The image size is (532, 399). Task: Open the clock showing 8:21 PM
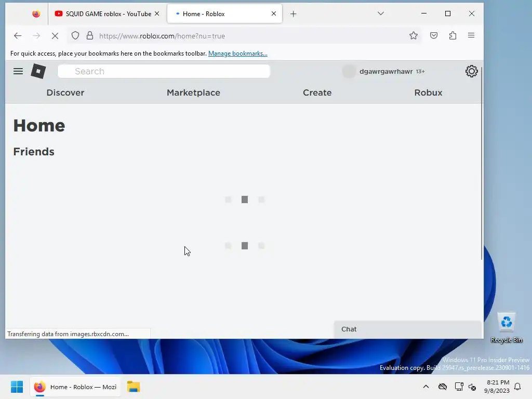497,387
